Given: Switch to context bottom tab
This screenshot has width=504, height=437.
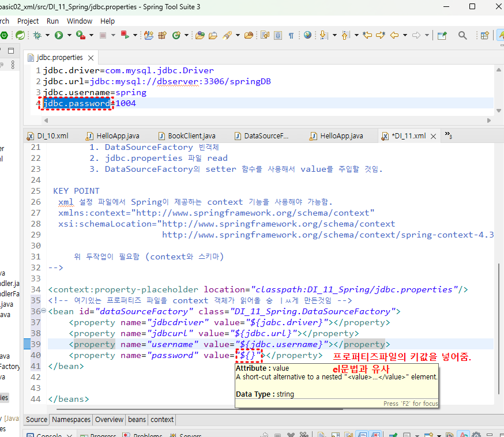Looking at the screenshot, I should pos(162,419).
